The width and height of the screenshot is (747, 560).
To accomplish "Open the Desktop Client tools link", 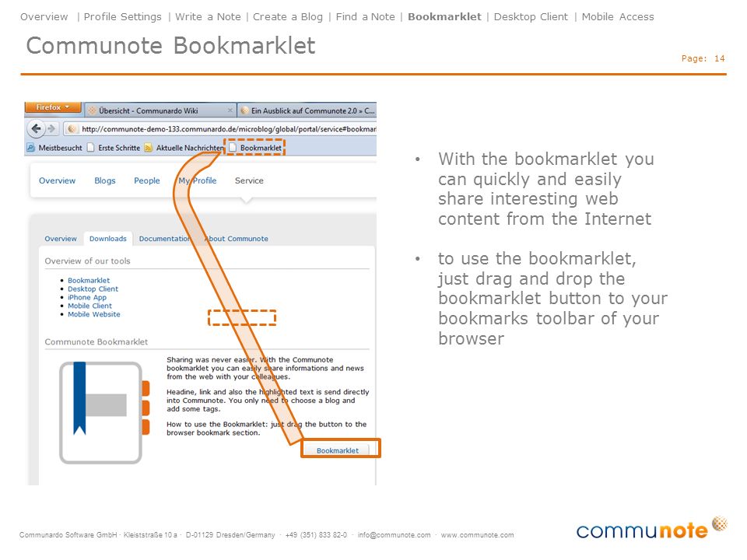I will click(93, 289).
